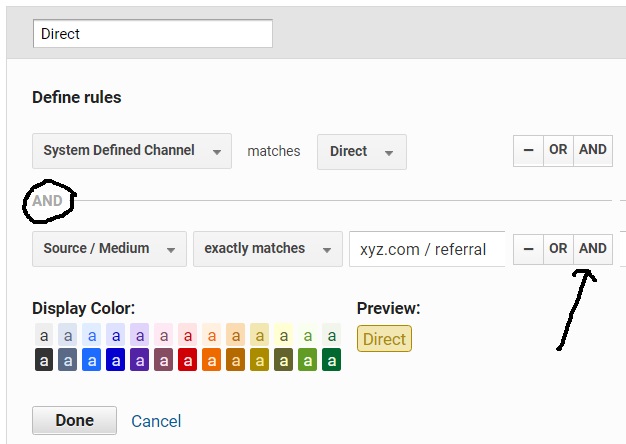Open the System Defined Channel dropdown
Viewport: 626px width, 444px height.
click(132, 151)
